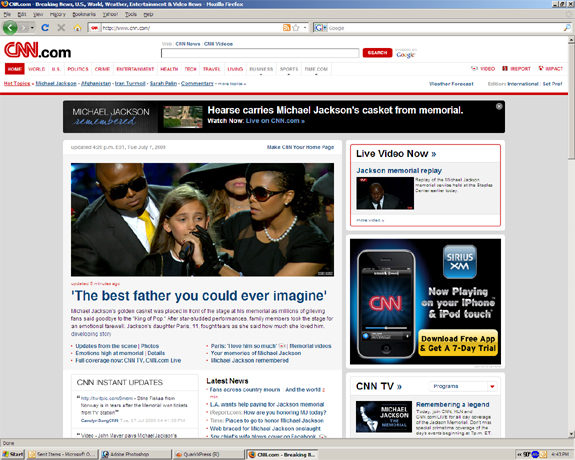Switch to Sent Items Microsoft Outlook taskbar button
Screen dimensions: 575x460
(x=62, y=454)
